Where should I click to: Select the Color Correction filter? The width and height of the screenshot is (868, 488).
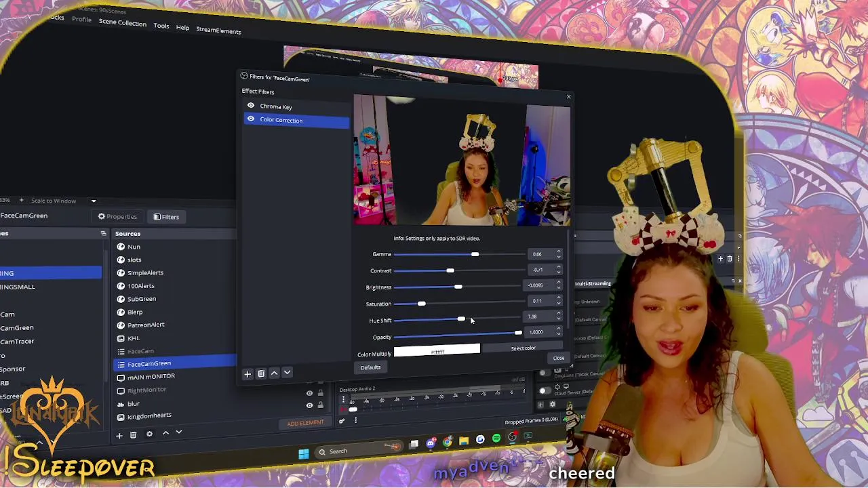296,120
